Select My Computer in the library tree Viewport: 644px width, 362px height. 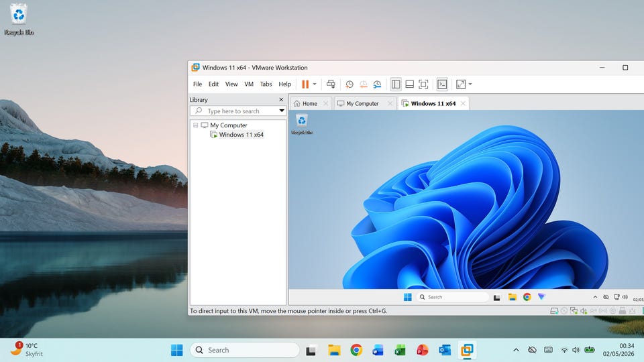click(x=228, y=125)
